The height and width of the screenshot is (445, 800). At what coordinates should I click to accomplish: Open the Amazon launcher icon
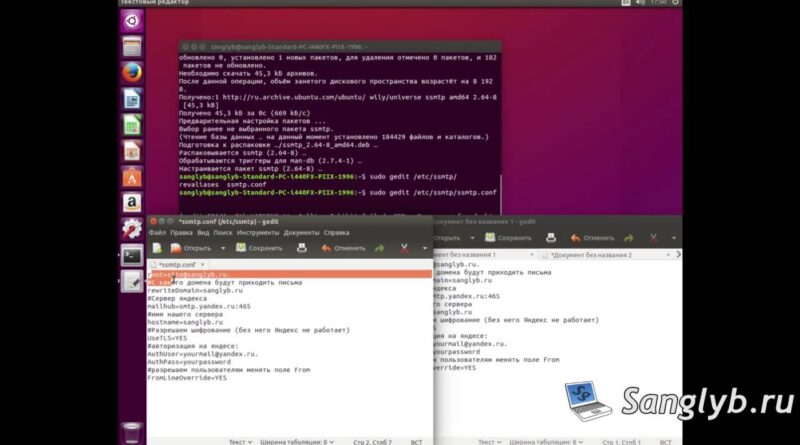pyautogui.click(x=132, y=203)
